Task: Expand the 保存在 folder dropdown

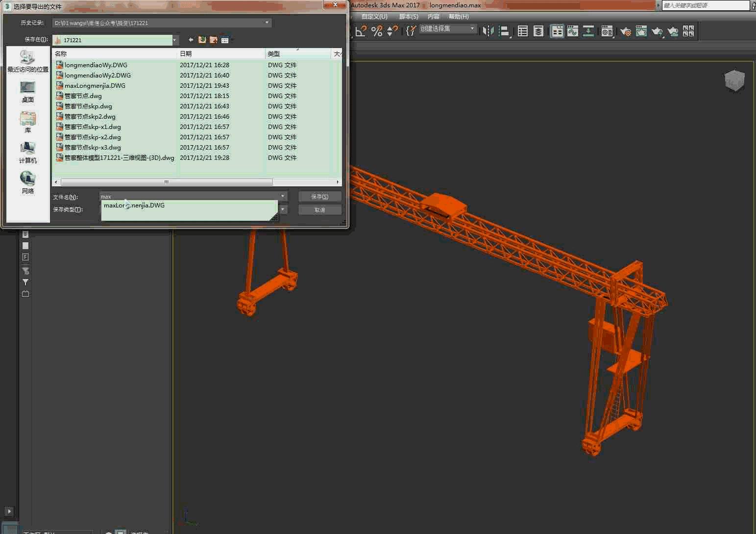Action: click(175, 40)
